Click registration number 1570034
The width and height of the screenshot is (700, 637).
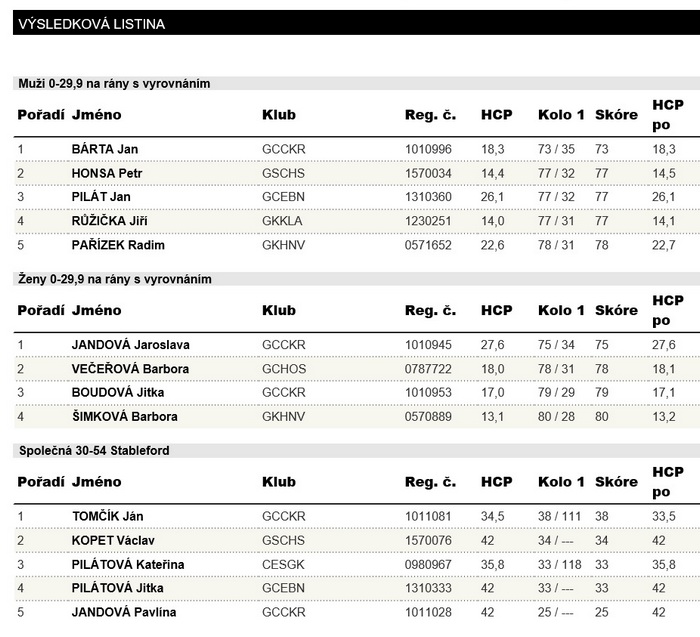[x=428, y=173]
